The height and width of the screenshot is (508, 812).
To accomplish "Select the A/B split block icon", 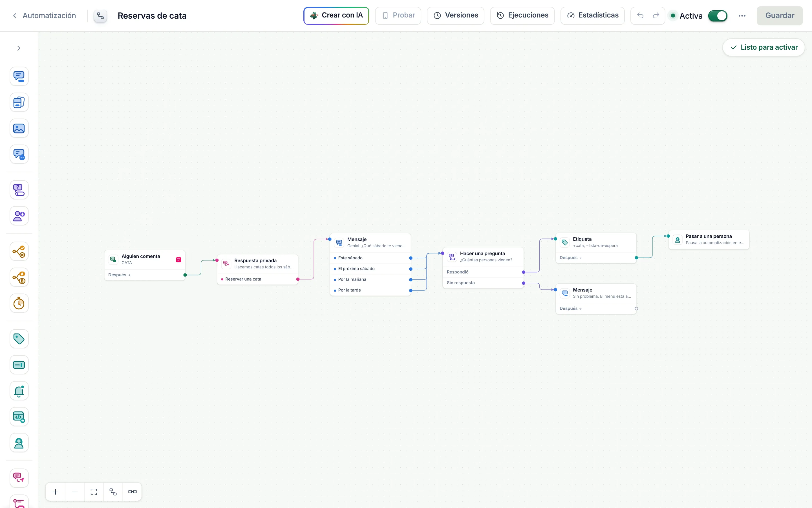I will (19, 277).
